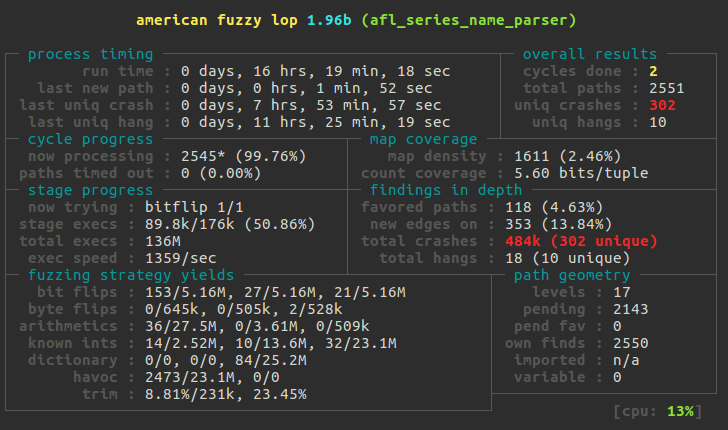
Task: Click the target name '(afl_series_name_parser)'
Action: coord(469,21)
